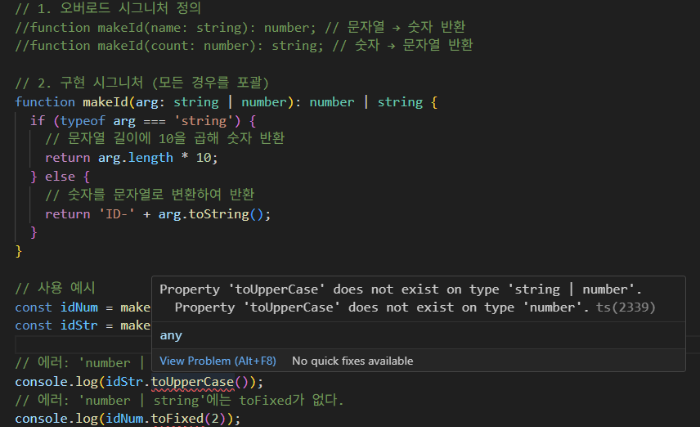The height and width of the screenshot is (427, 700).
Task: Click the comment '// 사용 예시'
Action: [55, 289]
